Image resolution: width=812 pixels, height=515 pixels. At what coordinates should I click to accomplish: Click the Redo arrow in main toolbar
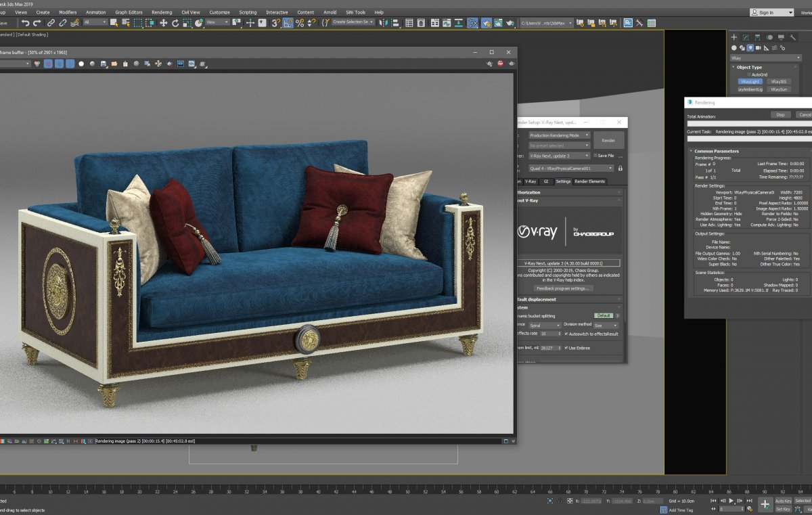tap(36, 22)
